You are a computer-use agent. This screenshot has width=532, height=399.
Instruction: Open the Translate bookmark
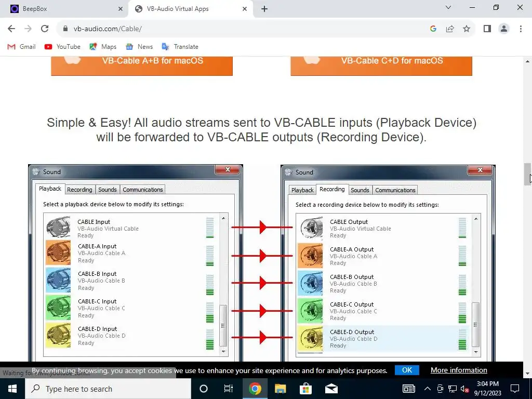click(x=180, y=46)
